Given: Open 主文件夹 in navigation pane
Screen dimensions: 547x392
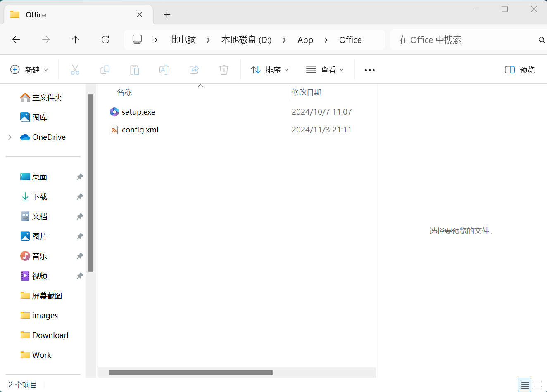Looking at the screenshot, I should [41, 97].
